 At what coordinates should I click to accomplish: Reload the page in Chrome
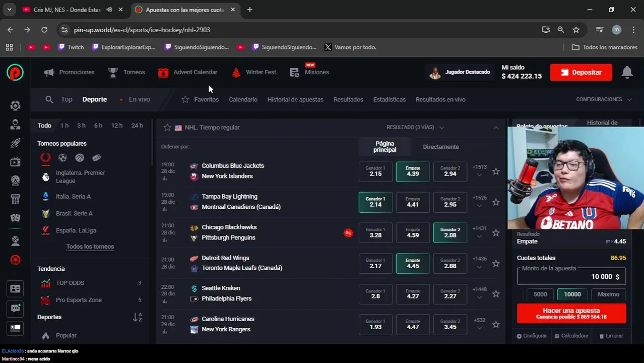[x=44, y=30]
